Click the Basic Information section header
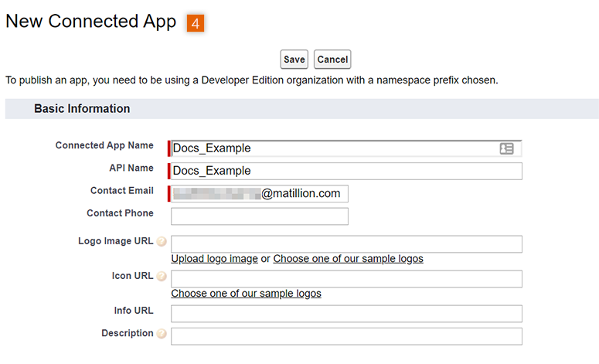Viewport: 599px width, 364px height. point(301,109)
